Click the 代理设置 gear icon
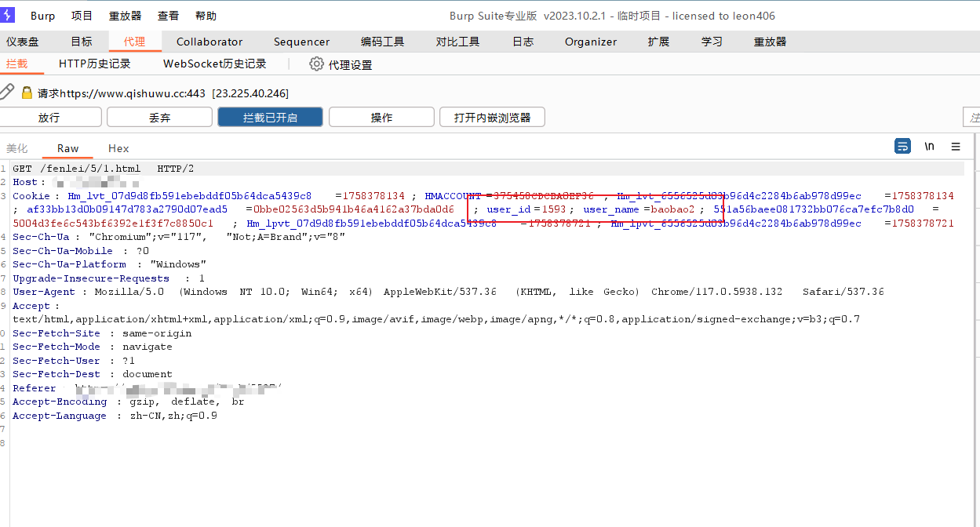The height and width of the screenshot is (527, 980). 316,64
